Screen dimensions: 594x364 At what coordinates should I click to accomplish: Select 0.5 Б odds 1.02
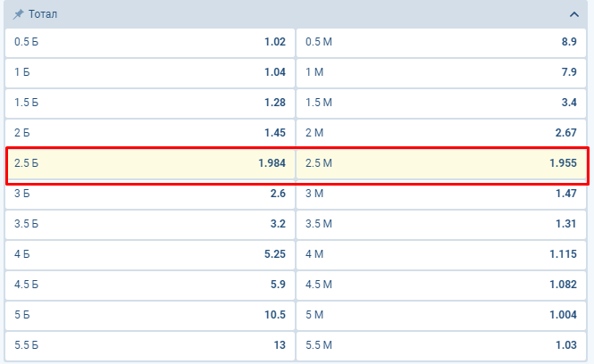[149, 41]
